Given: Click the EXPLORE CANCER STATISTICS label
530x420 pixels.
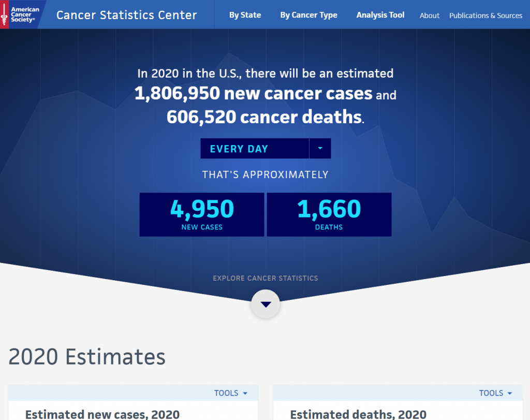Looking at the screenshot, I should pos(266,278).
